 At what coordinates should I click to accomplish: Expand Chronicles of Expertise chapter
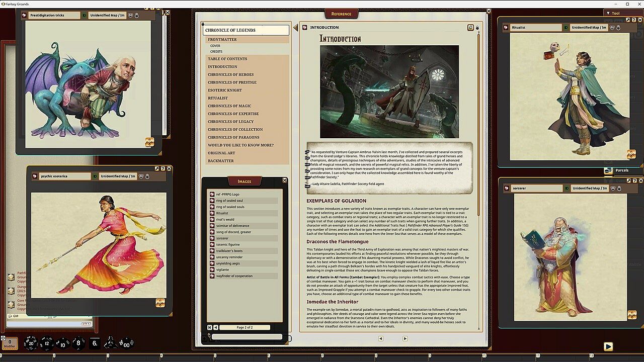click(x=233, y=114)
